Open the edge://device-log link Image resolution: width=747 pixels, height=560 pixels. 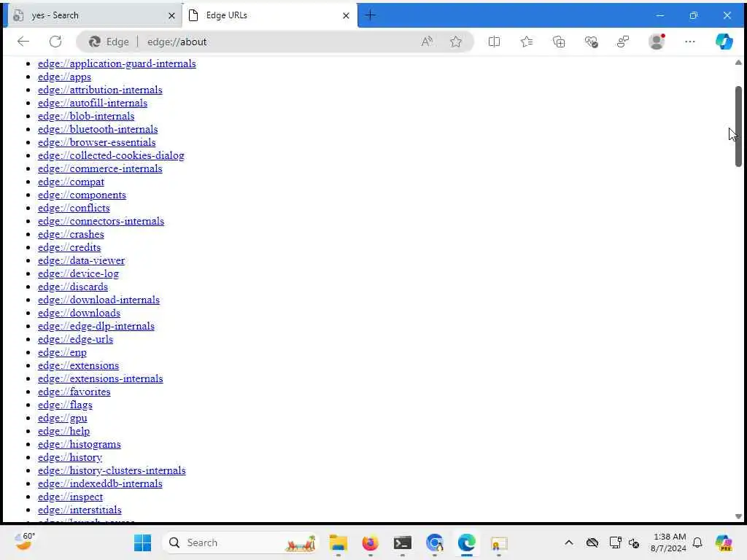click(x=78, y=274)
